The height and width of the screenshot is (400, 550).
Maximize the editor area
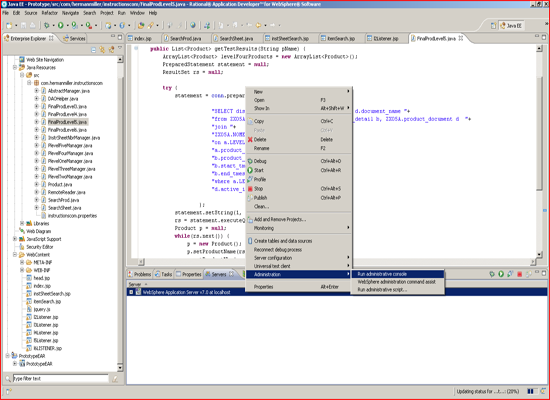[x=544, y=37]
